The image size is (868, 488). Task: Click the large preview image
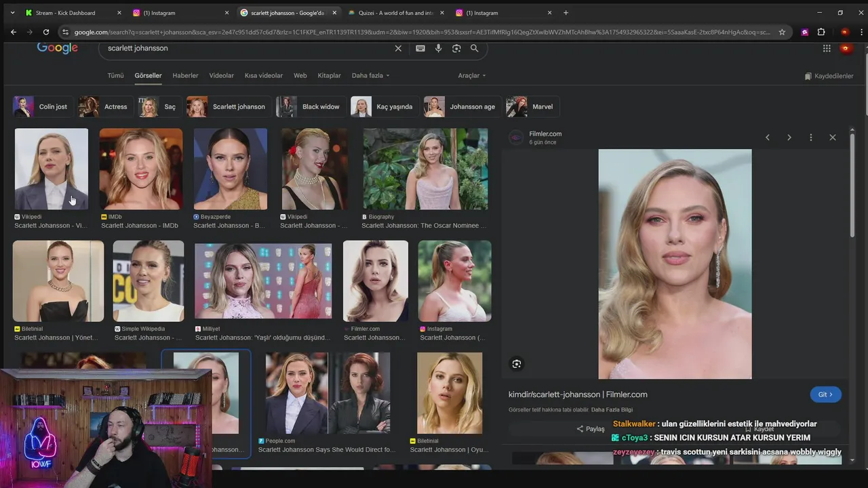tap(675, 264)
